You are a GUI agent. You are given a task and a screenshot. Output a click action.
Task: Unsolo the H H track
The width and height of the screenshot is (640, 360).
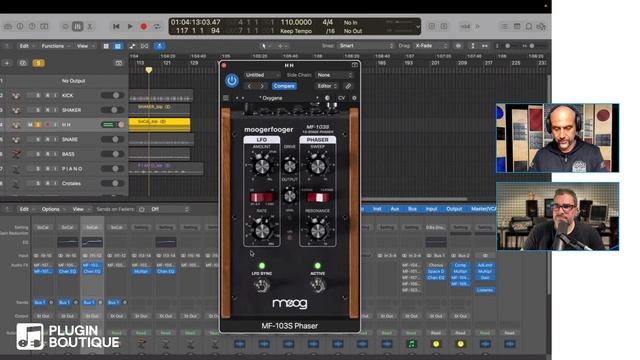(x=38, y=124)
